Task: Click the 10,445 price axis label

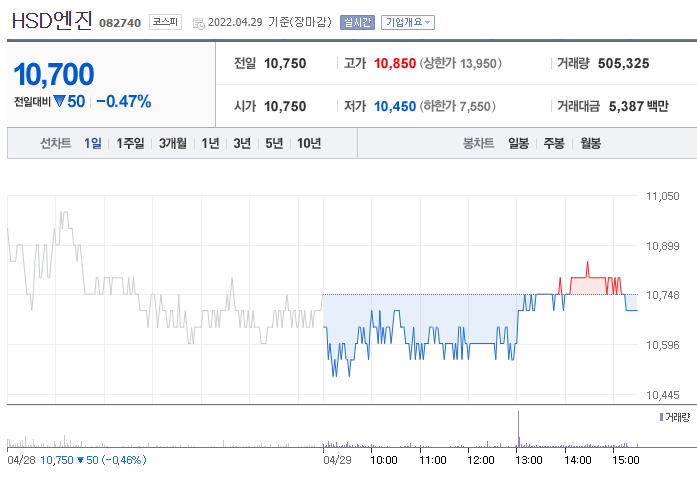Action: 663,395
